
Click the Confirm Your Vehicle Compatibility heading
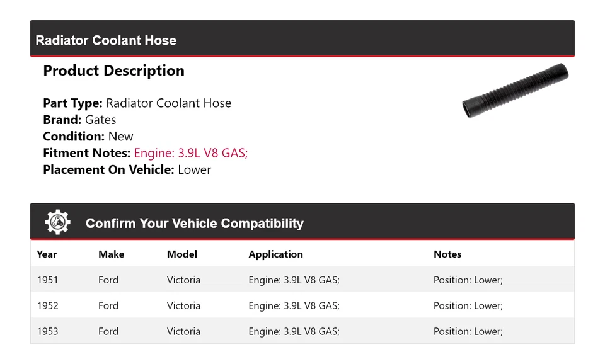[194, 224]
